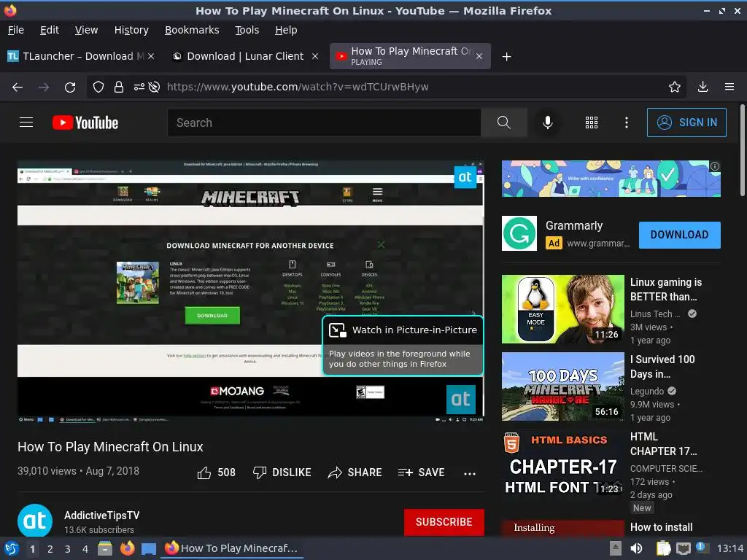Screen dimensions: 747x560
Task: Go back with the browser back arrow
Action: pos(18,87)
